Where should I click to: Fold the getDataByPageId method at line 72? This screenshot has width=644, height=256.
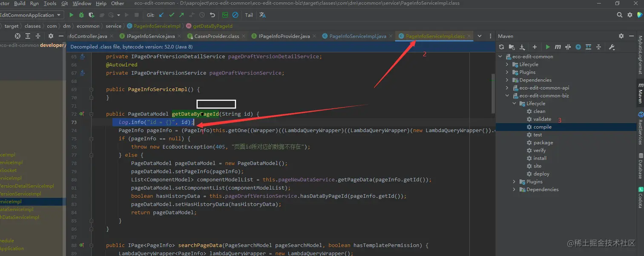point(91,114)
